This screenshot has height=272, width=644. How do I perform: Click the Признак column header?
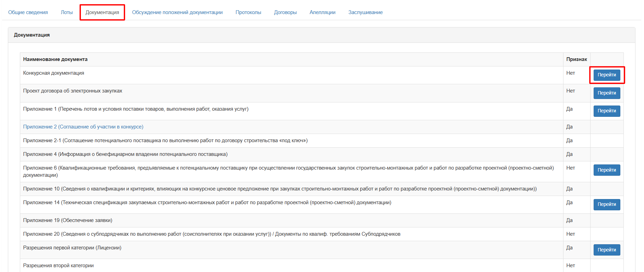click(576, 59)
